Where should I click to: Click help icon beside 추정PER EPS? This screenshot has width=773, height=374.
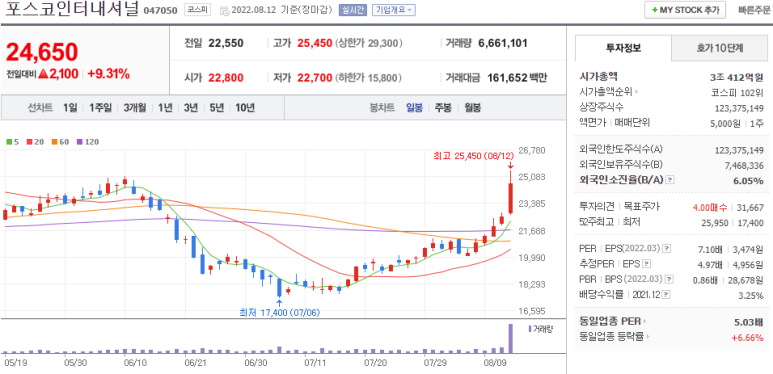(x=647, y=264)
